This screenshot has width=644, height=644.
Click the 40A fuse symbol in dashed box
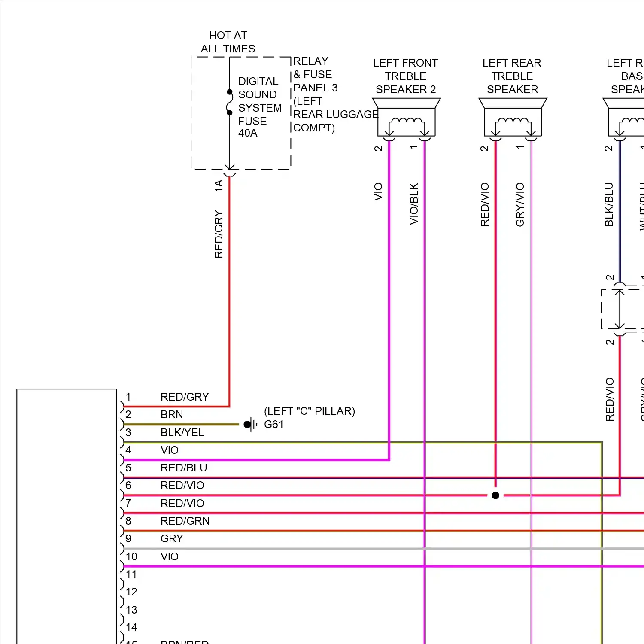point(230,103)
